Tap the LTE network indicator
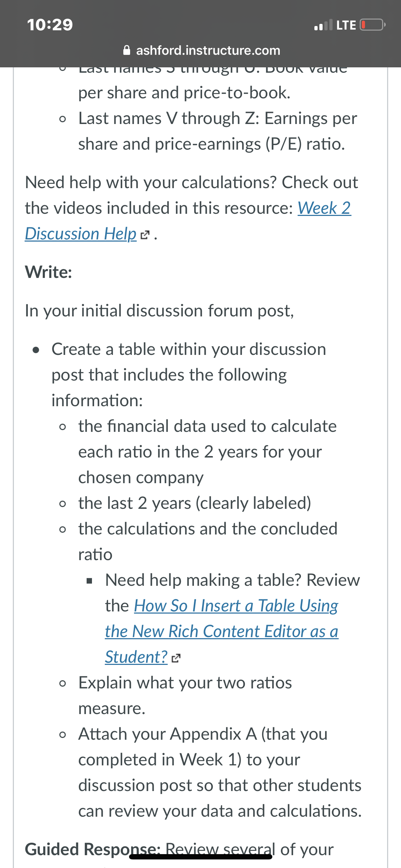Viewport: 401px width, 868px height. 346,25
